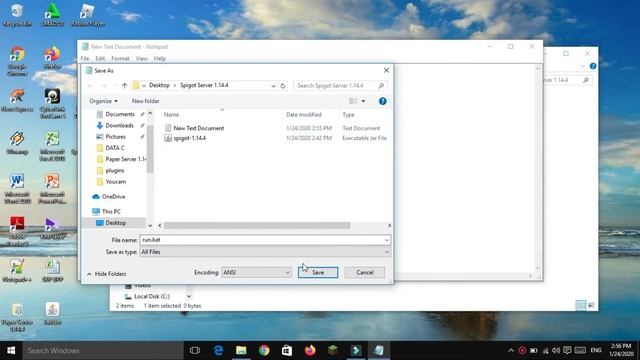Screen dimensions: 640x360
Task: Click the change view icon
Action: pyautogui.click(x=353, y=101)
